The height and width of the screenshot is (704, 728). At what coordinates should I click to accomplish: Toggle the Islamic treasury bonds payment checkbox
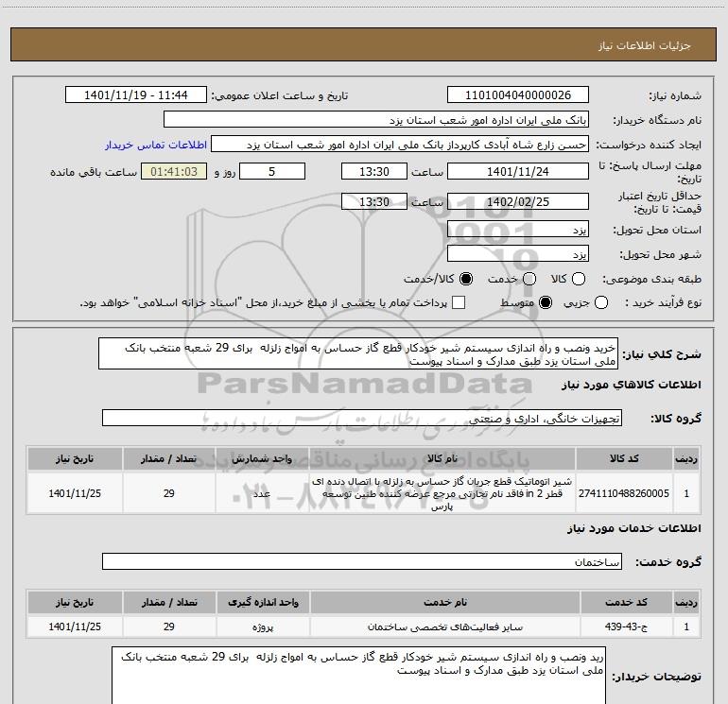click(x=459, y=302)
